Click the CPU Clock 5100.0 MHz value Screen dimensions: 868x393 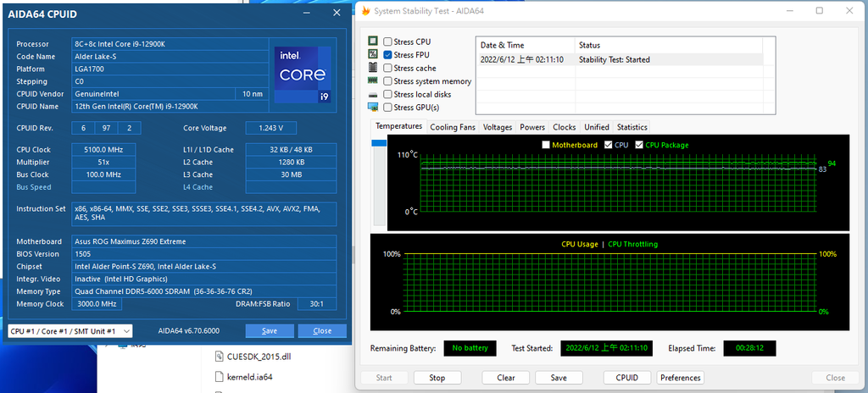coord(103,149)
